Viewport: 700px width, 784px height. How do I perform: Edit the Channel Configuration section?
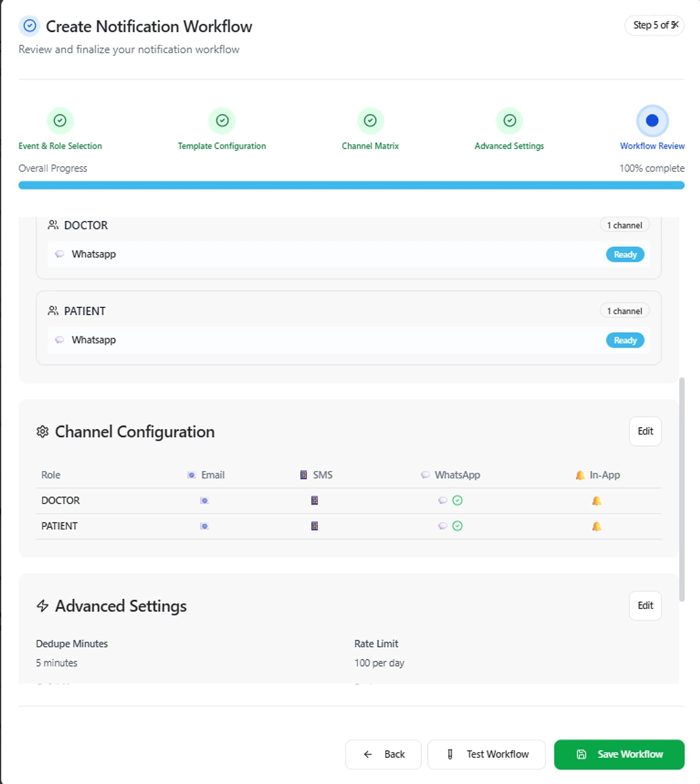tap(645, 431)
